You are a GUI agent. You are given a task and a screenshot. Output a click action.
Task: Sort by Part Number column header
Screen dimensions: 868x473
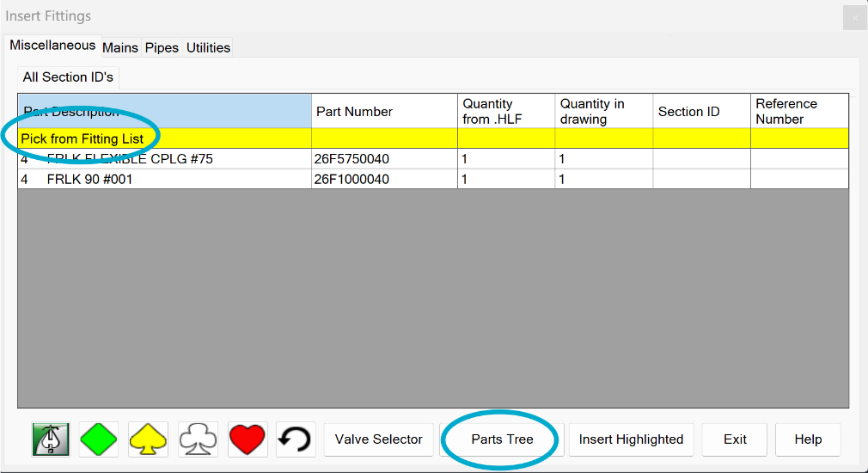click(x=385, y=111)
